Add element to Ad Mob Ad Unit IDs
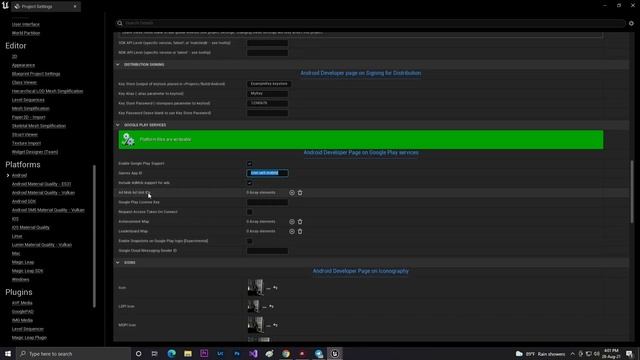 pos(291,193)
